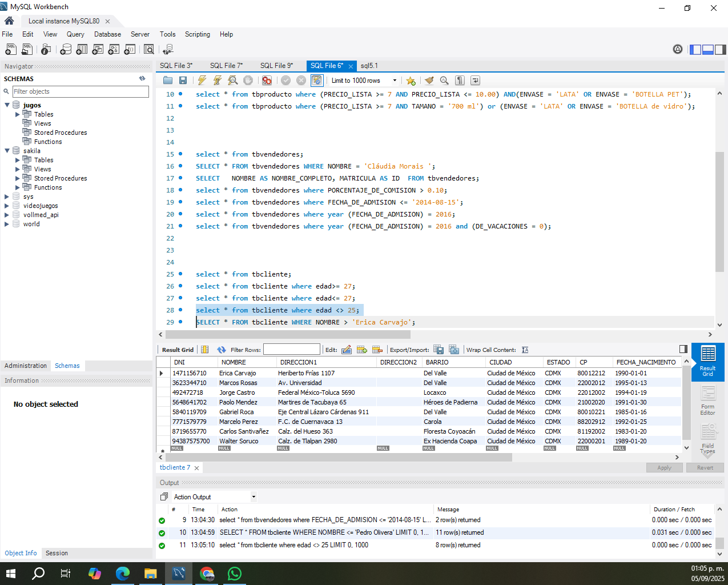Run EXPLAIN on the current statement
Screen dimensions: 728x585
[232, 81]
